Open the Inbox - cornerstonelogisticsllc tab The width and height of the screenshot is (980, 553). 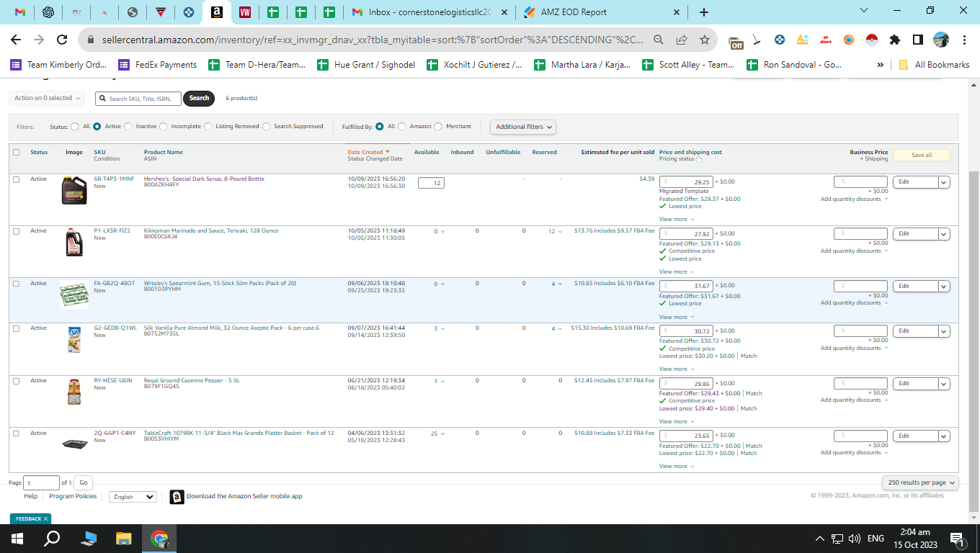click(x=429, y=12)
